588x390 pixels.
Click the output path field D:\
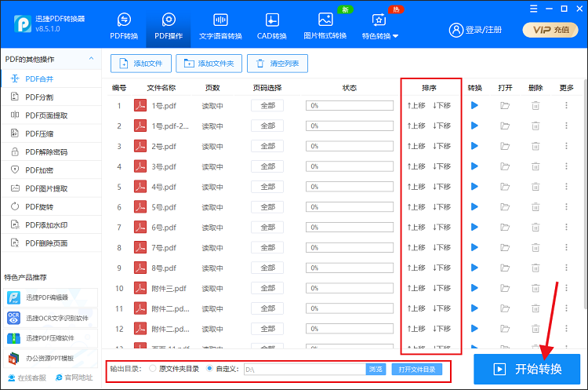pyautogui.click(x=305, y=370)
